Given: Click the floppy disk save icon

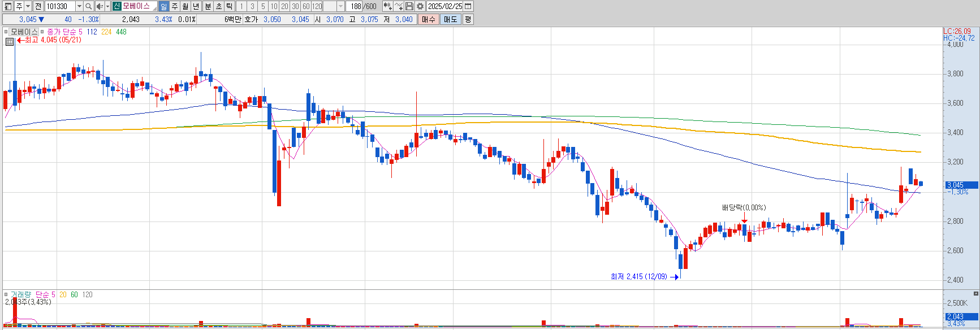Looking at the screenshot, I should (x=409, y=6).
